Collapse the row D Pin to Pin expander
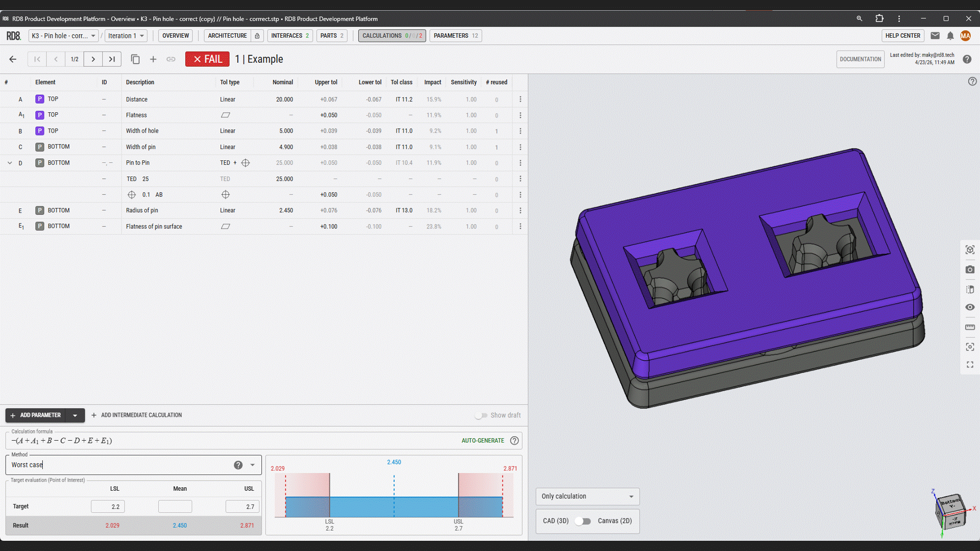This screenshot has height=551, width=980. point(10,163)
